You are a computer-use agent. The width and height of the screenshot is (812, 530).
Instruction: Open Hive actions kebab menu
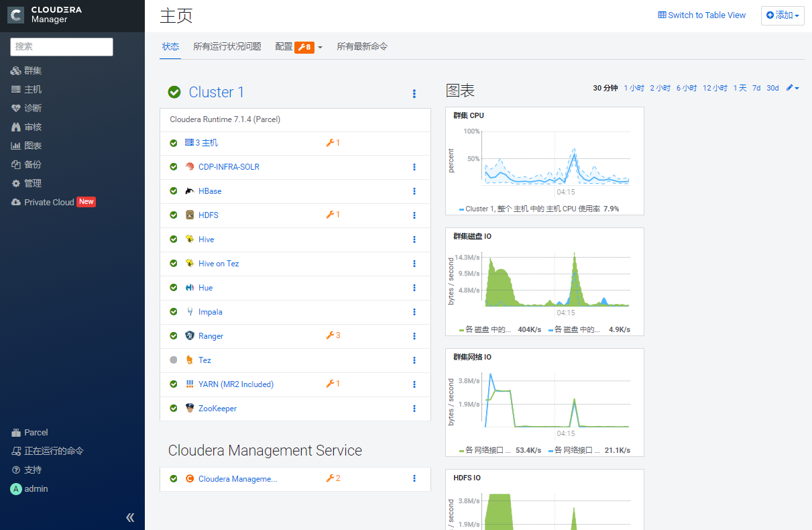coord(414,240)
